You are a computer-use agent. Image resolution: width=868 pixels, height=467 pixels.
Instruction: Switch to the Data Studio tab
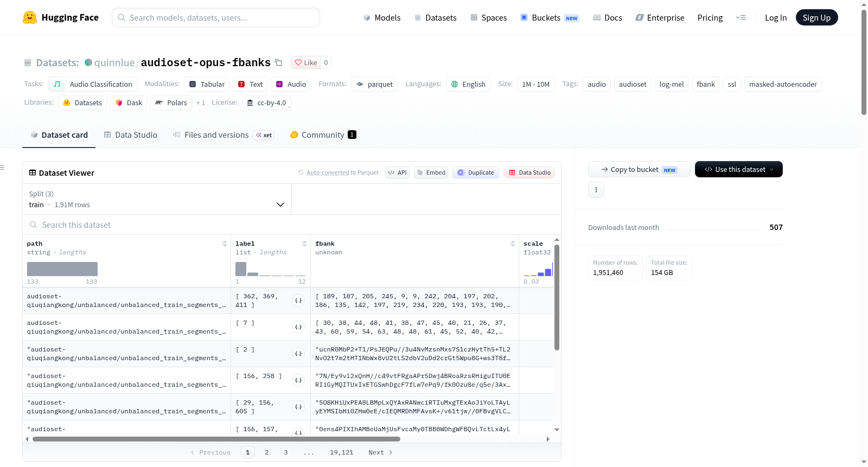131,135
